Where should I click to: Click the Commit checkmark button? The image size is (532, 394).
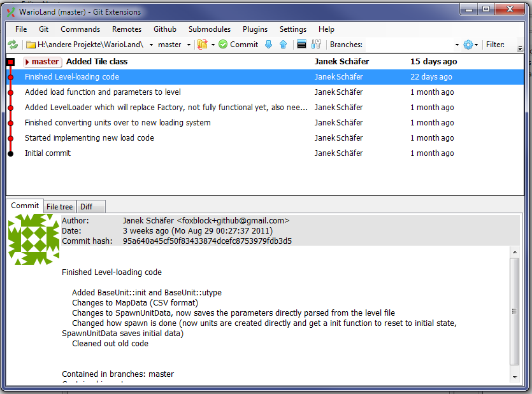pyautogui.click(x=238, y=45)
